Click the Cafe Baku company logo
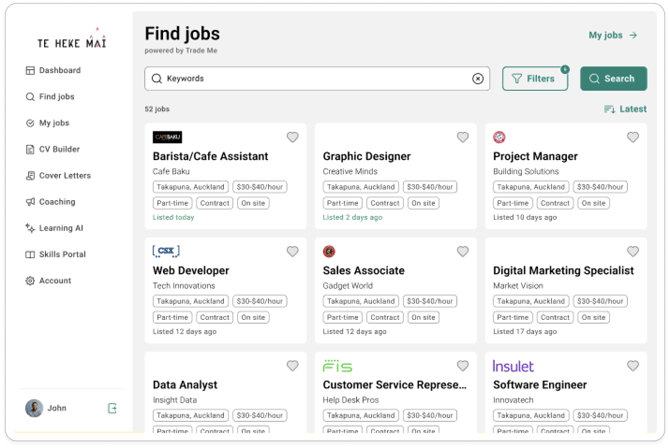 (x=167, y=137)
